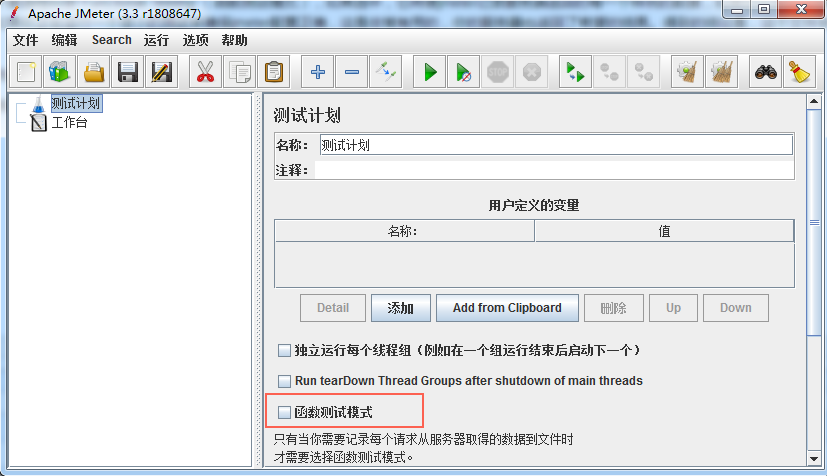The image size is (827, 476).
Task: Open the Templates icon
Action: coord(60,72)
